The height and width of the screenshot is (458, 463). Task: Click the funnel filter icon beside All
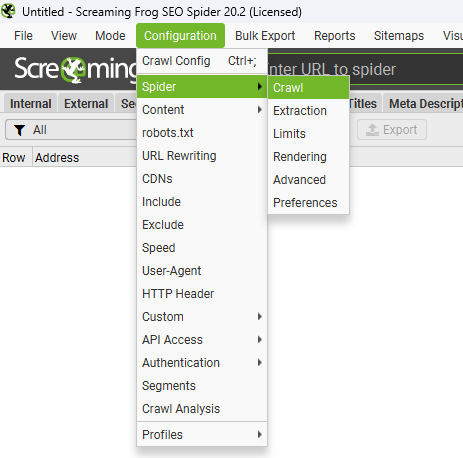click(x=20, y=130)
